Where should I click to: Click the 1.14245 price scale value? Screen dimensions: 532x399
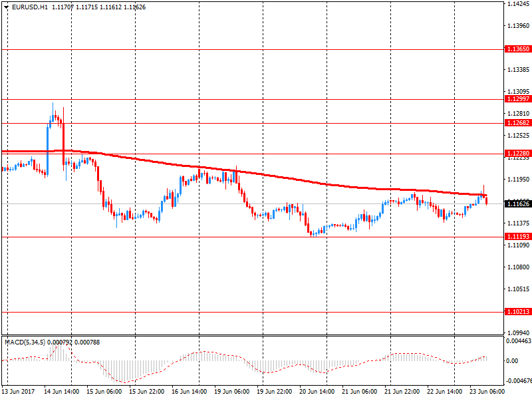pos(519,4)
